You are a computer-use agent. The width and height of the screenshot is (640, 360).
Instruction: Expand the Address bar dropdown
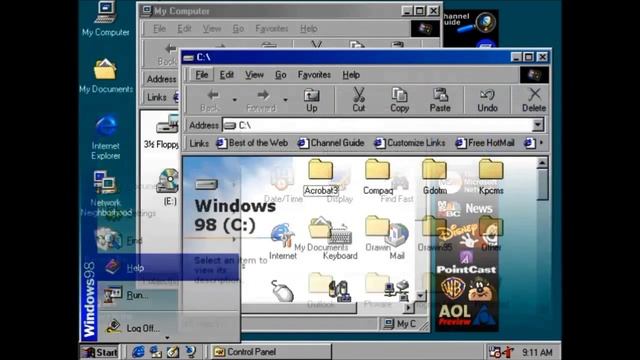click(538, 124)
